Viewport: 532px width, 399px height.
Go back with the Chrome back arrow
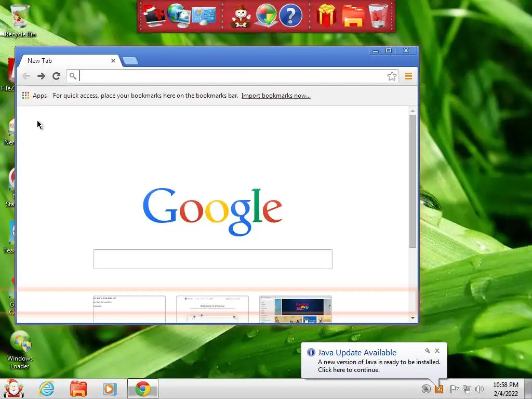tap(26, 76)
